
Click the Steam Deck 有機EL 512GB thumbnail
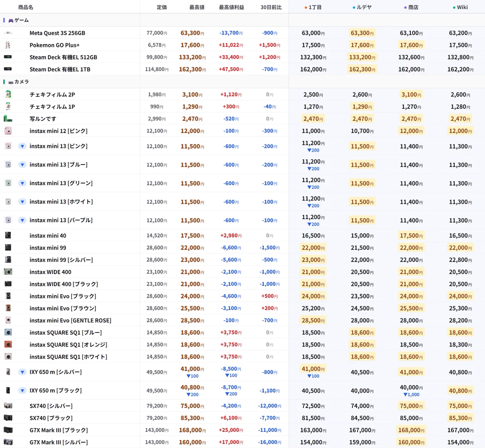click(8, 57)
